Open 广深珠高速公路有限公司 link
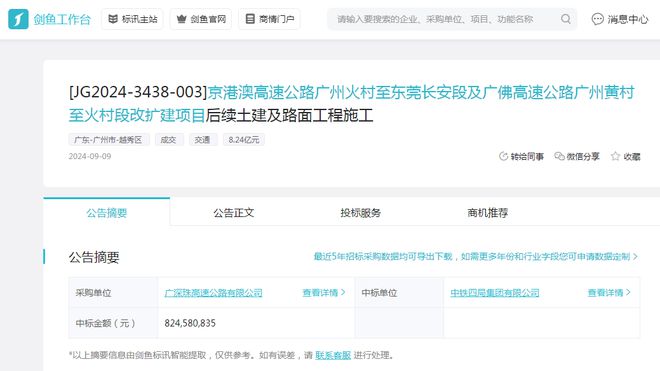The height and width of the screenshot is (371, 660). [x=213, y=293]
